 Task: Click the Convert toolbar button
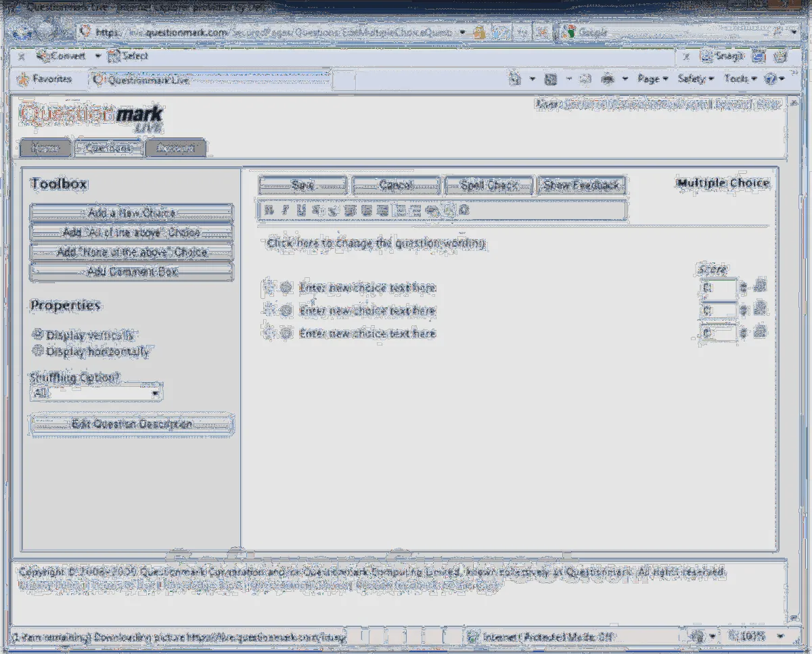[62, 56]
